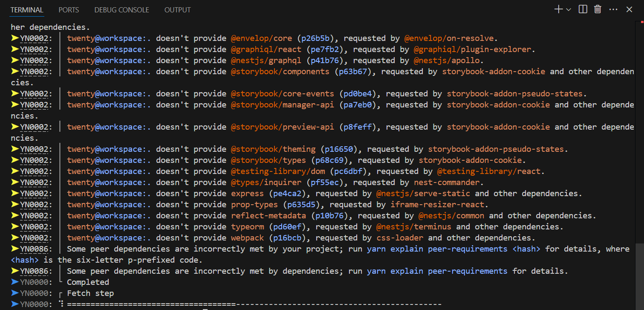Click the first yarn explain peer-requirements <hash> command
Viewport: 644px width, 310px height.
453,249
